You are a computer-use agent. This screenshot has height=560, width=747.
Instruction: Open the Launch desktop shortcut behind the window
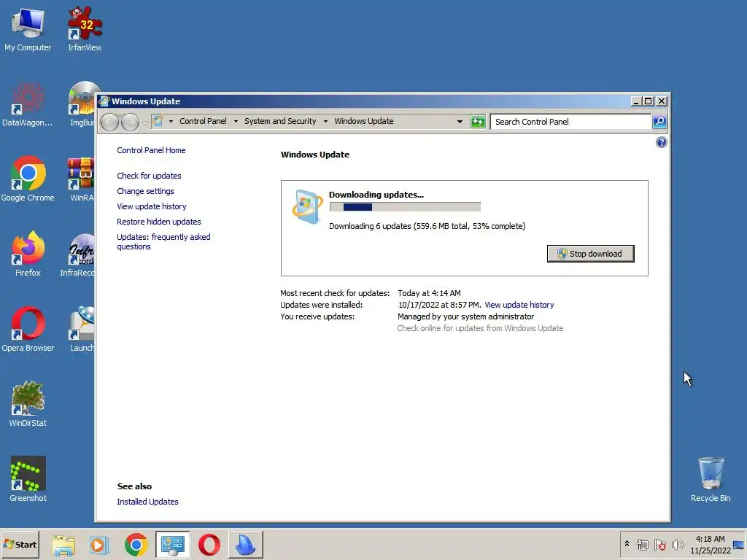(82, 330)
